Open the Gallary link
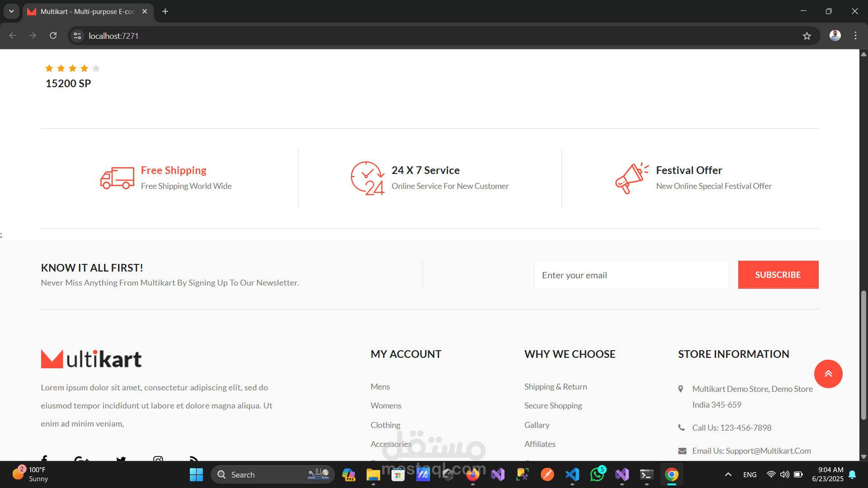 [x=537, y=425]
